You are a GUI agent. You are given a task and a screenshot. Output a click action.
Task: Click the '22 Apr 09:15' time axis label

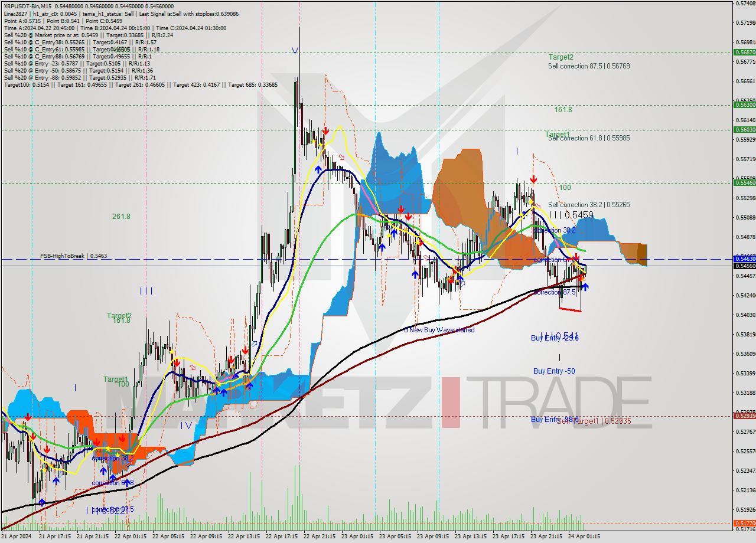[x=206, y=537]
